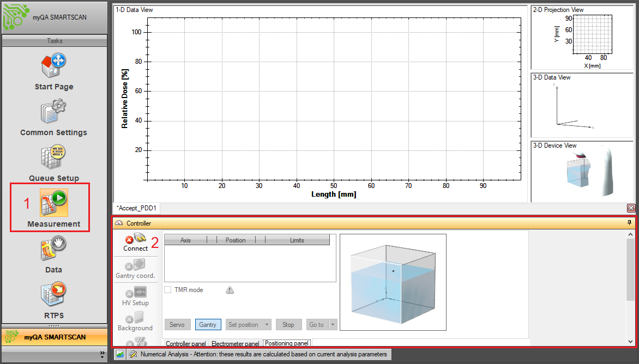Click the Relative Dose [%] axis label
This screenshot has width=639, height=364.
(125, 99)
